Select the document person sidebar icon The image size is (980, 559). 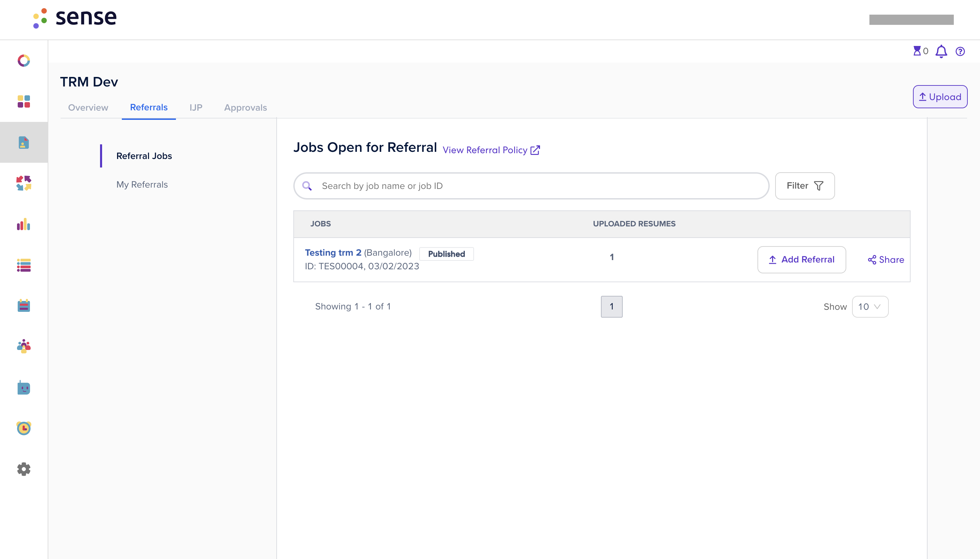pos(24,142)
